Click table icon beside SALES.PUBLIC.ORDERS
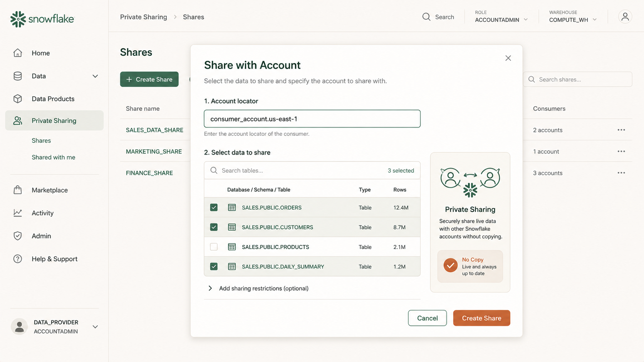The width and height of the screenshot is (644, 362). click(232, 207)
